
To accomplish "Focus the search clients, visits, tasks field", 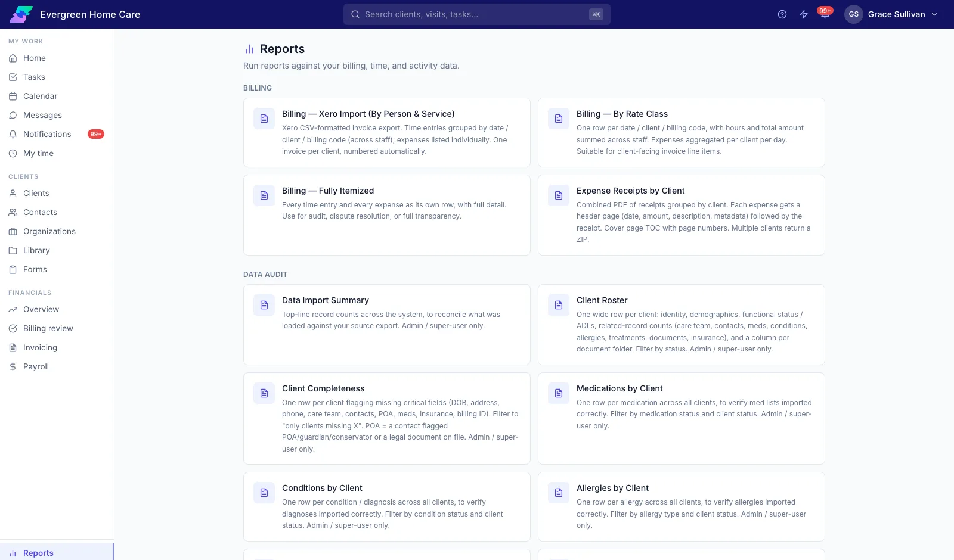I will [477, 14].
